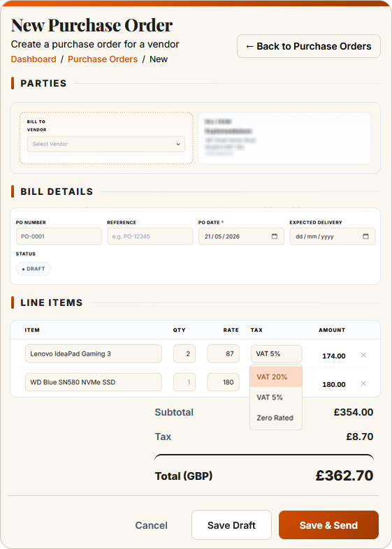The width and height of the screenshot is (392, 549).
Task: Edit the Lenovo IdeaPad Gaming 3 item name
Action: pos(94,353)
